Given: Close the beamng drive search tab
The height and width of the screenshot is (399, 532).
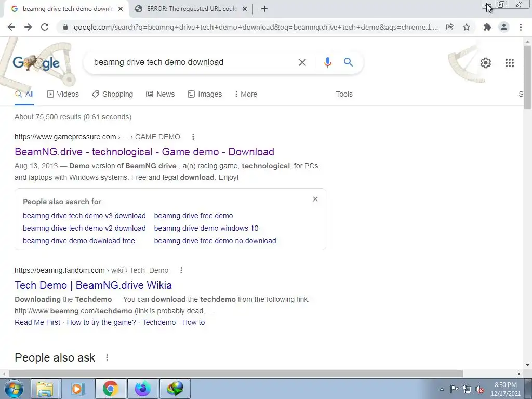Looking at the screenshot, I should click(121, 9).
